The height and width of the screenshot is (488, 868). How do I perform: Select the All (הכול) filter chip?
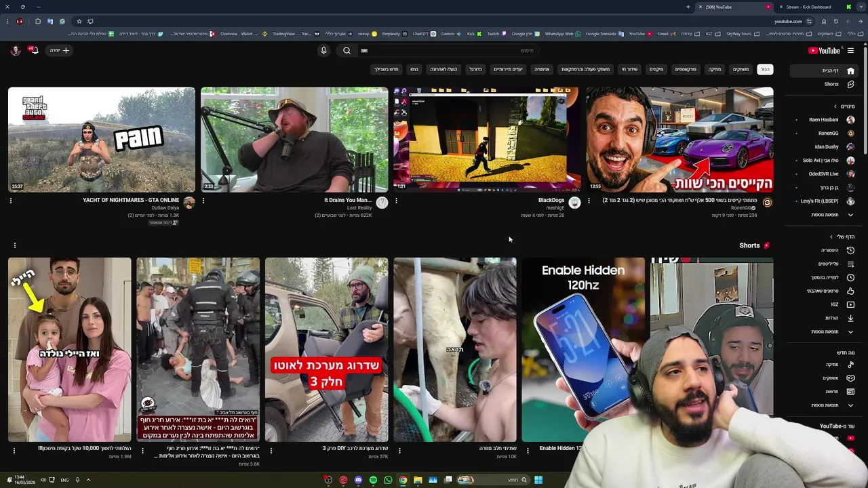click(x=765, y=69)
